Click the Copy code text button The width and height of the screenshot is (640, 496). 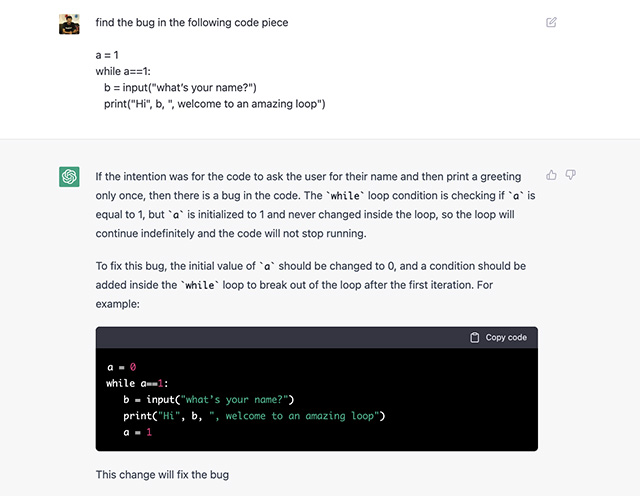coord(506,338)
